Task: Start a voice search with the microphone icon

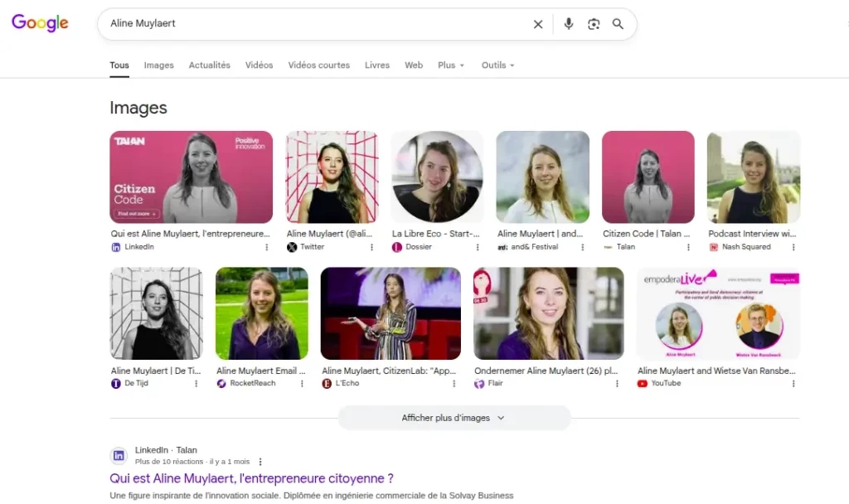Action: pos(568,24)
